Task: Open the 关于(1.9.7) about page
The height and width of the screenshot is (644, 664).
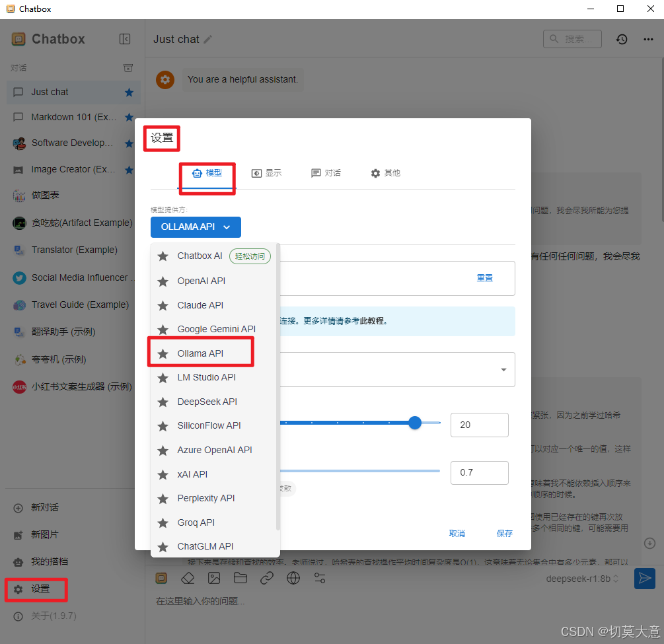Action: coord(45,616)
